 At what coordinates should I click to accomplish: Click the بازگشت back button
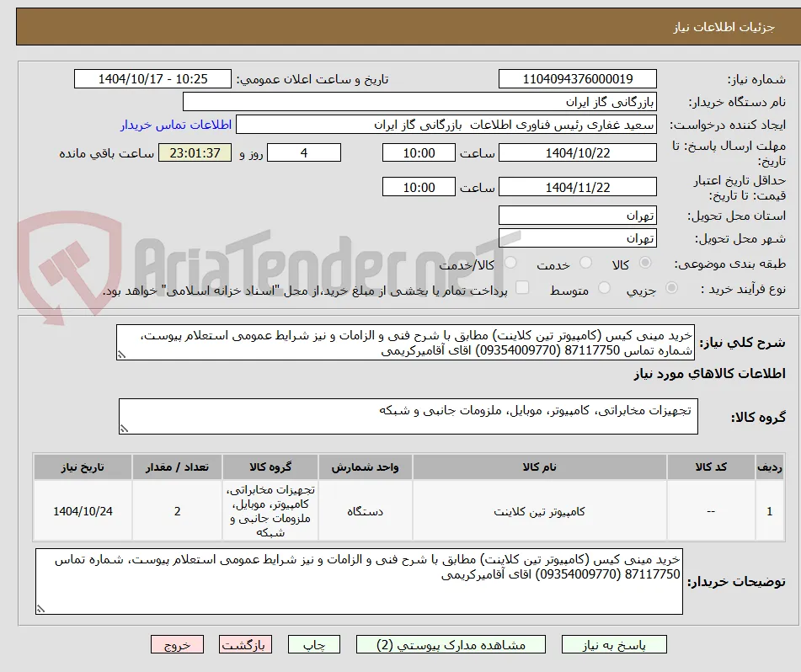pyautogui.click(x=245, y=644)
